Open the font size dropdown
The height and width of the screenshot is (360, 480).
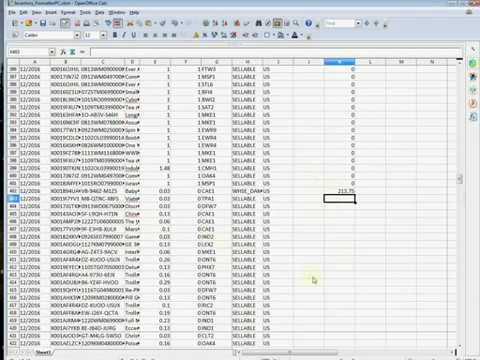pyautogui.click(x=103, y=35)
